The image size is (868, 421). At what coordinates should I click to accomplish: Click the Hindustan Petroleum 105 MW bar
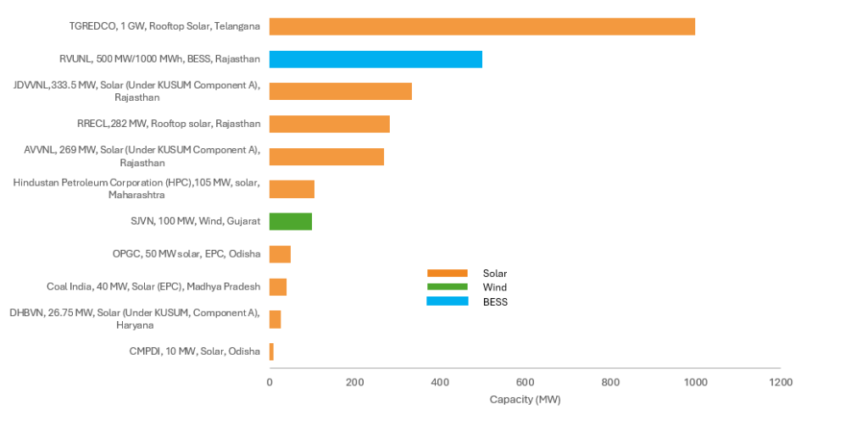pos(292,189)
